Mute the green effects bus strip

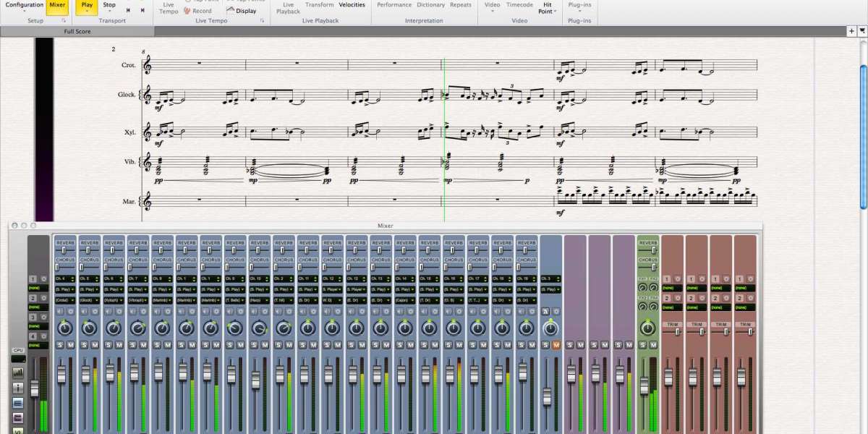(653, 345)
